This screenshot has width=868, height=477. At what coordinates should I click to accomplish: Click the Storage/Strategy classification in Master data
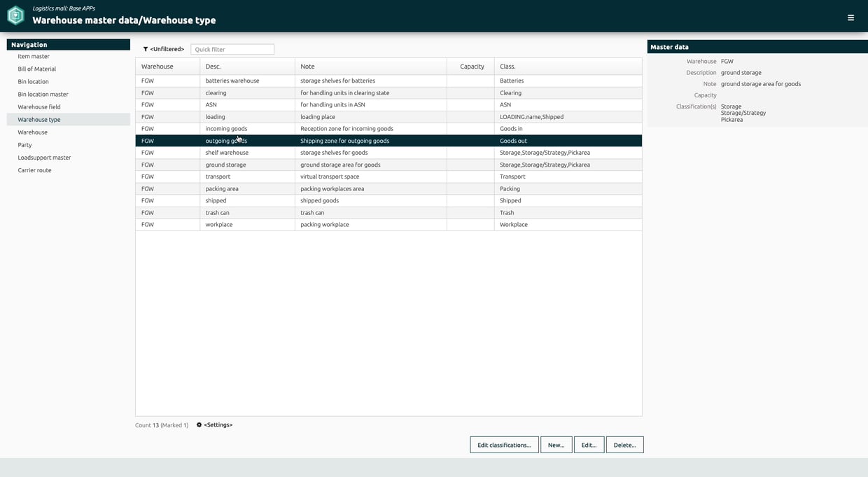pos(743,113)
